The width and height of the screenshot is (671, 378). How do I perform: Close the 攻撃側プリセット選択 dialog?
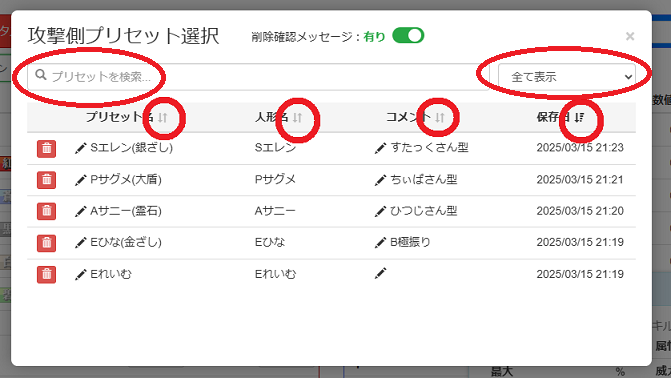[630, 36]
